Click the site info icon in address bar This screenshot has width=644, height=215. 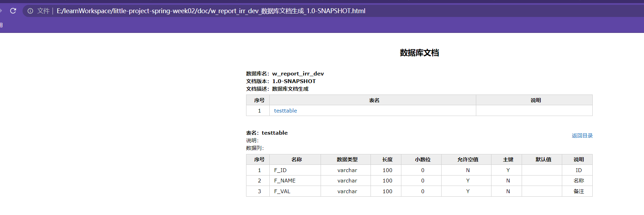point(31,11)
